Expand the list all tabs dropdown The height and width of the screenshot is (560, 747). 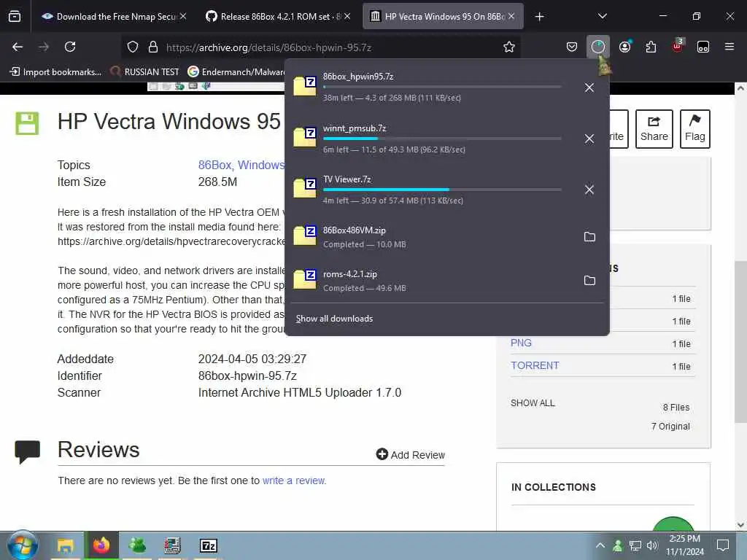click(x=602, y=17)
